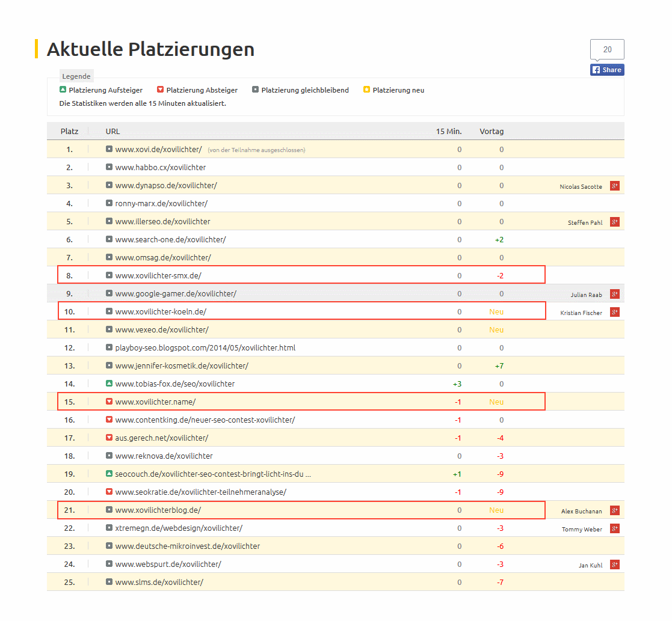Open ronny-marx.de/xovilichter/ link
The width and height of the screenshot is (672, 621).
click(161, 203)
